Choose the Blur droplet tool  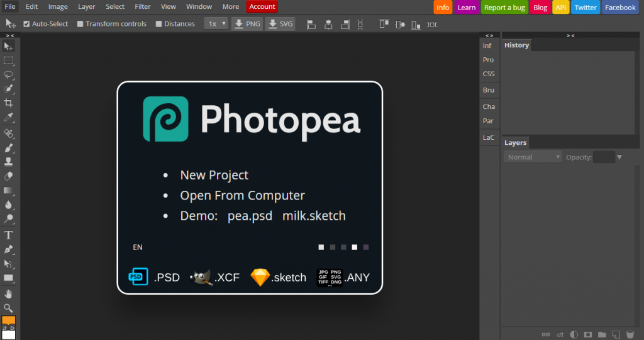(8, 205)
